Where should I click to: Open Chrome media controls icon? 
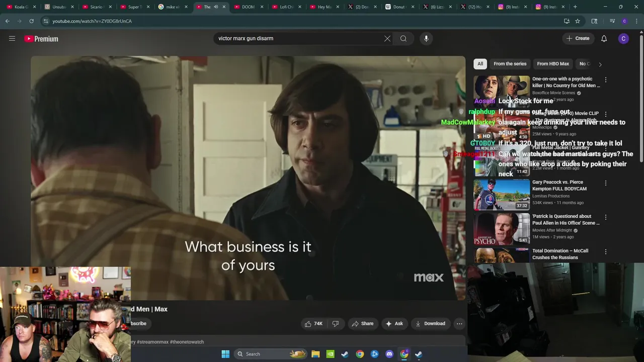pos(612,21)
